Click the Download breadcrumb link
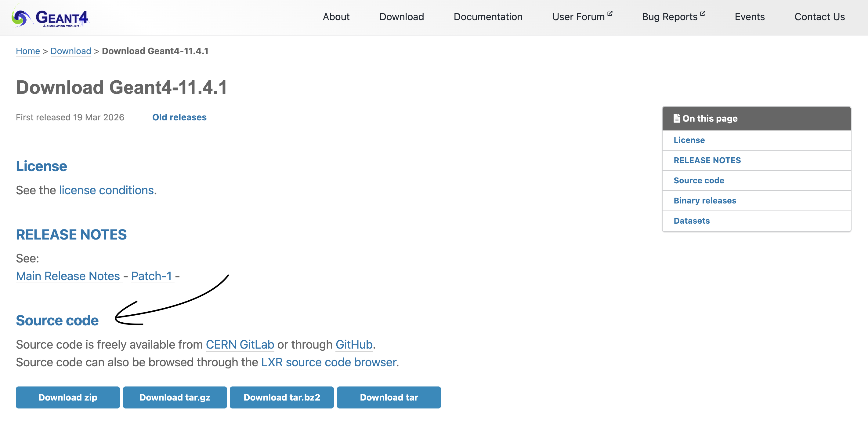Image resolution: width=868 pixels, height=421 pixels. pyautogui.click(x=71, y=51)
